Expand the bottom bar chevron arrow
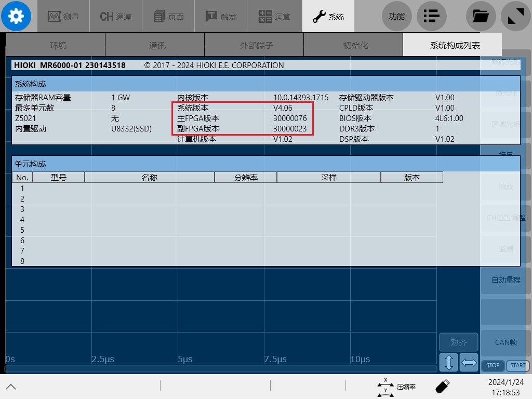 click(11, 387)
